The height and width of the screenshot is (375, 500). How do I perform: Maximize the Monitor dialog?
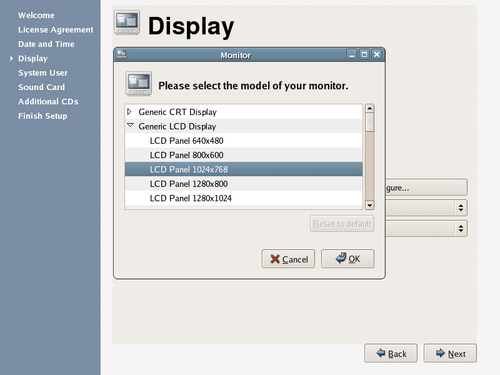point(364,55)
